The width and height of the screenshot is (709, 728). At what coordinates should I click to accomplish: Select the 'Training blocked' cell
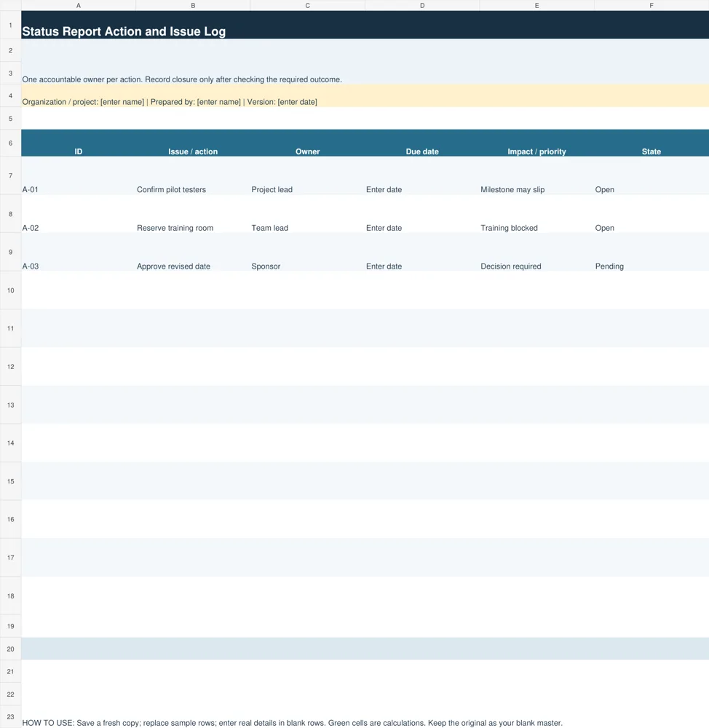(x=536, y=214)
